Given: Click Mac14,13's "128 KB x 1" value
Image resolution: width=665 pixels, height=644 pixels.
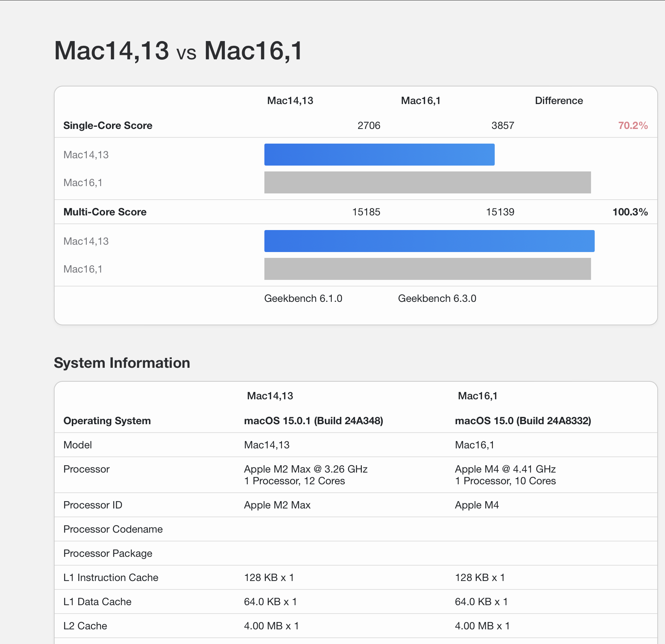Looking at the screenshot, I should coord(269,578).
